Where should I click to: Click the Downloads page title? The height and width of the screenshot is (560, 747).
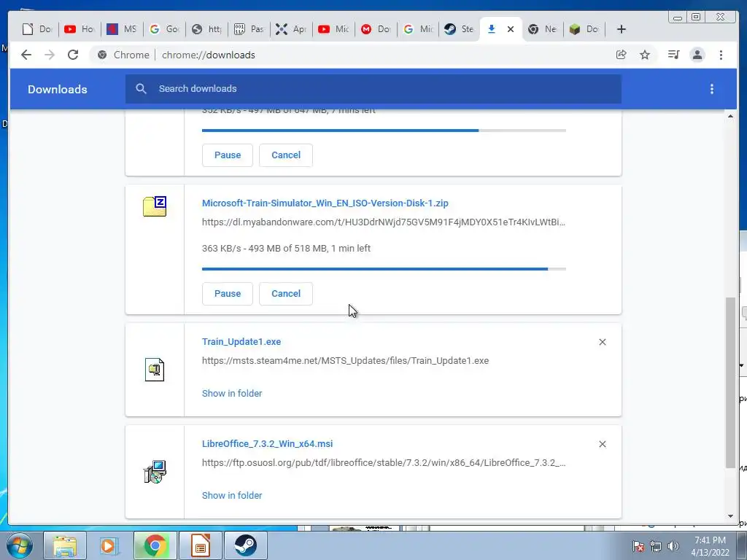point(57,89)
